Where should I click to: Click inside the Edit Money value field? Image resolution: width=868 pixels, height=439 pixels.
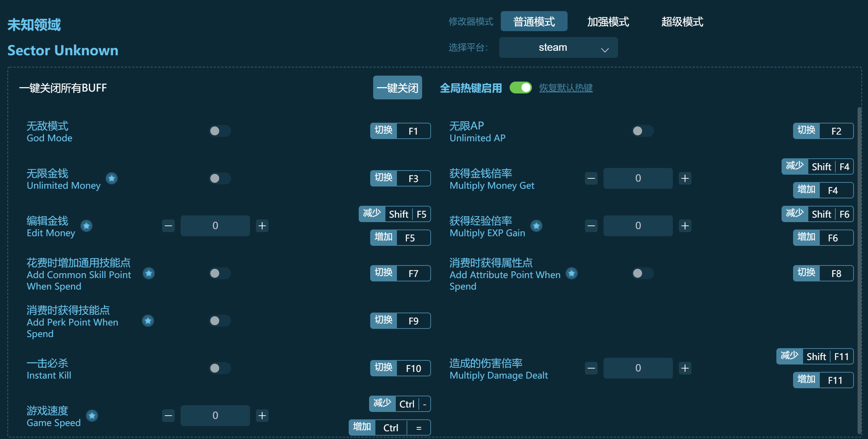(x=215, y=225)
